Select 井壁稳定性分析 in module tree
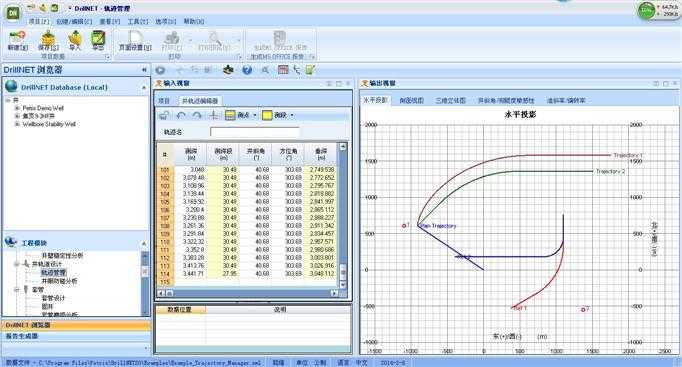Image resolution: width=682 pixels, height=367 pixels. 62,256
